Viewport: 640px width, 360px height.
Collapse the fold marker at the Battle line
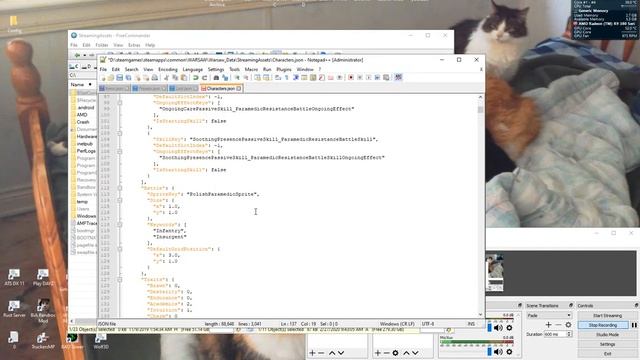tap(120, 188)
